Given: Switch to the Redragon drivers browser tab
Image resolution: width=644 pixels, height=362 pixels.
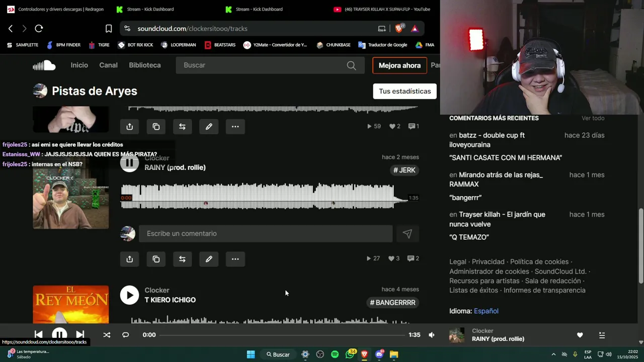Looking at the screenshot, I should [x=55, y=9].
